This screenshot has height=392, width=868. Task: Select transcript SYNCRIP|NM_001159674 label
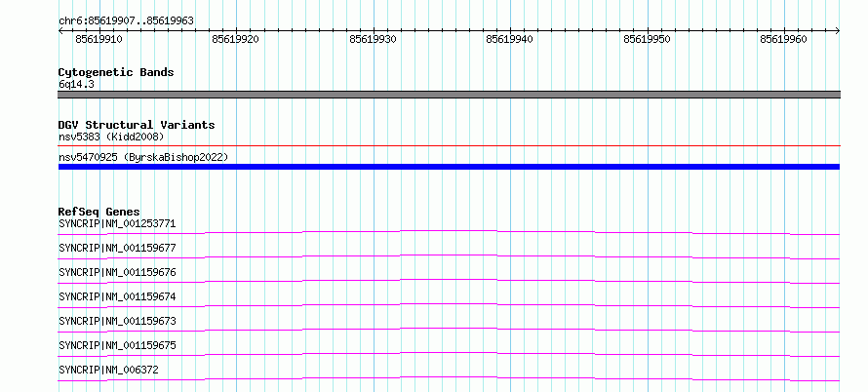(x=117, y=296)
